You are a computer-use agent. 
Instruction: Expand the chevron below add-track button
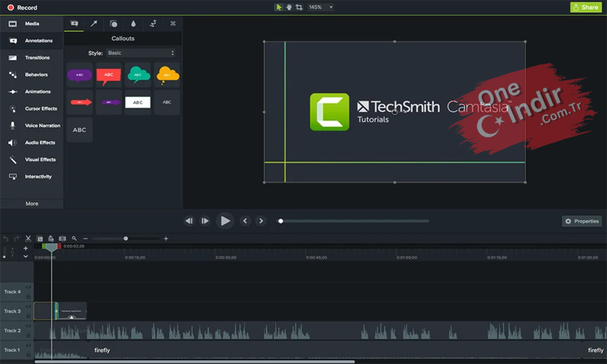26,256
